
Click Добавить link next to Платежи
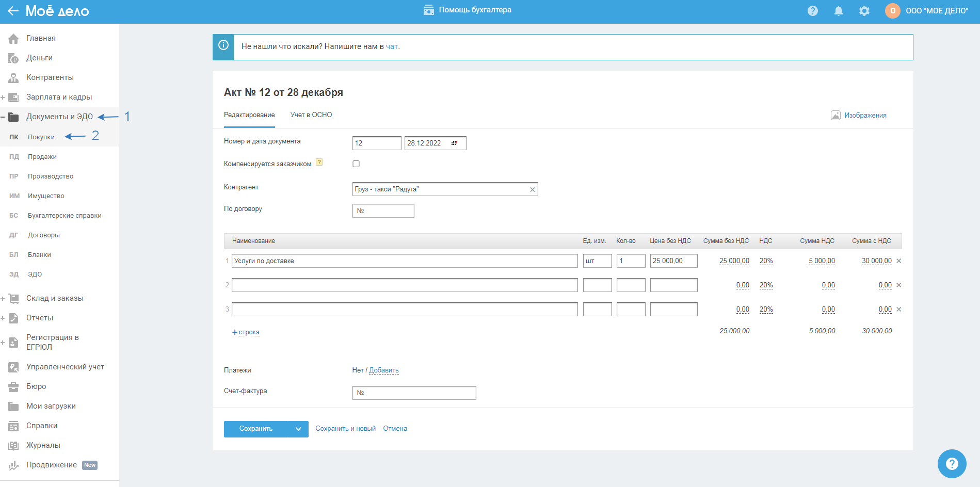click(384, 370)
